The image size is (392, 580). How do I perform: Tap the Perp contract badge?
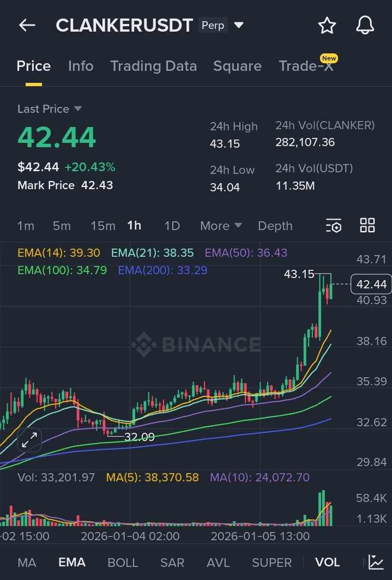[x=213, y=25]
